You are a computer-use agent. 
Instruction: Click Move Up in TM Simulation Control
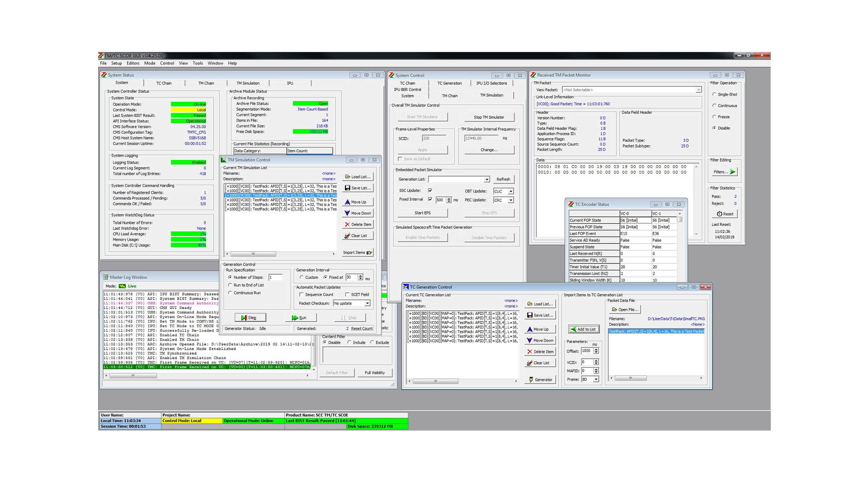pyautogui.click(x=358, y=202)
